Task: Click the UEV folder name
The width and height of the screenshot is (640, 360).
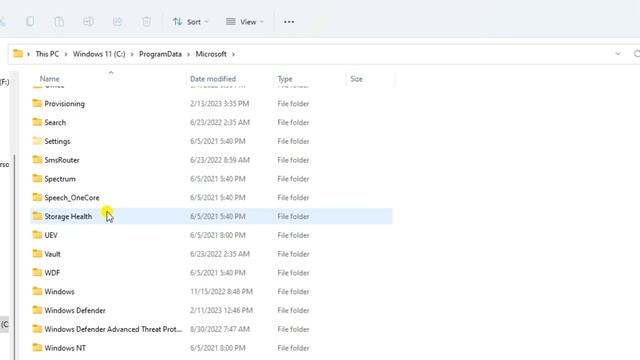Action: pos(51,235)
